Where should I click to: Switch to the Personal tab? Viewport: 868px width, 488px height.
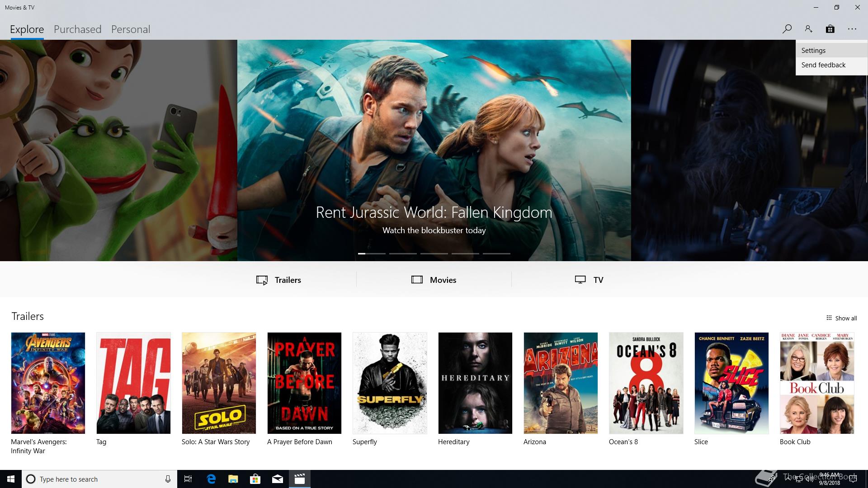click(x=130, y=29)
